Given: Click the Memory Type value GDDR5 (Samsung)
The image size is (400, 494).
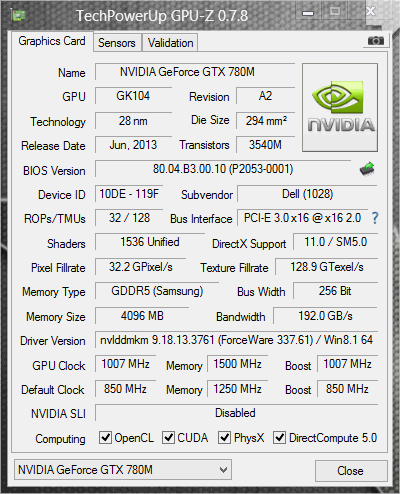Looking at the screenshot, I should [157, 291].
